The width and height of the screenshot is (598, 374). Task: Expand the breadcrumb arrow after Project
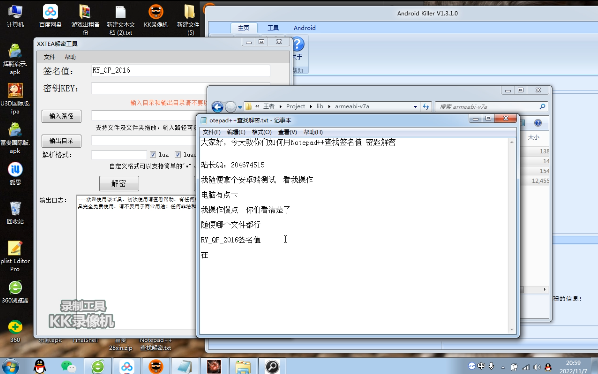coord(312,106)
